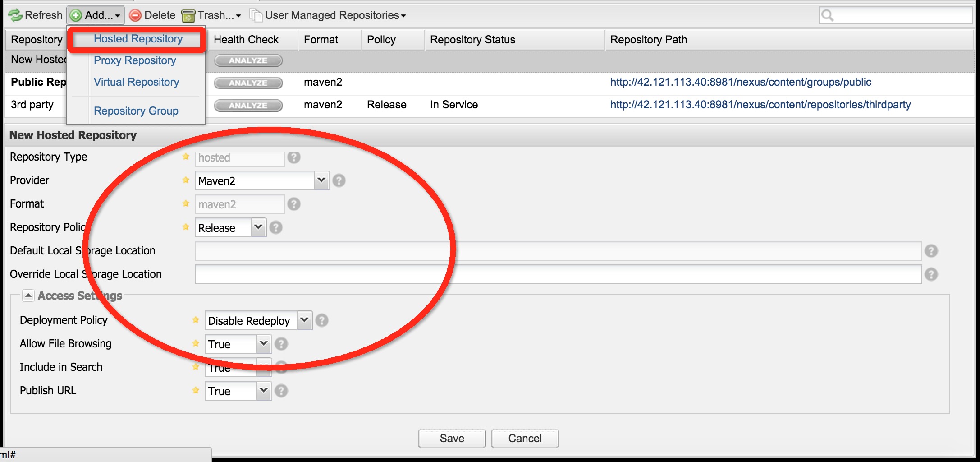
Task: Click Analyze button in Public Repositories row
Action: [x=248, y=83]
